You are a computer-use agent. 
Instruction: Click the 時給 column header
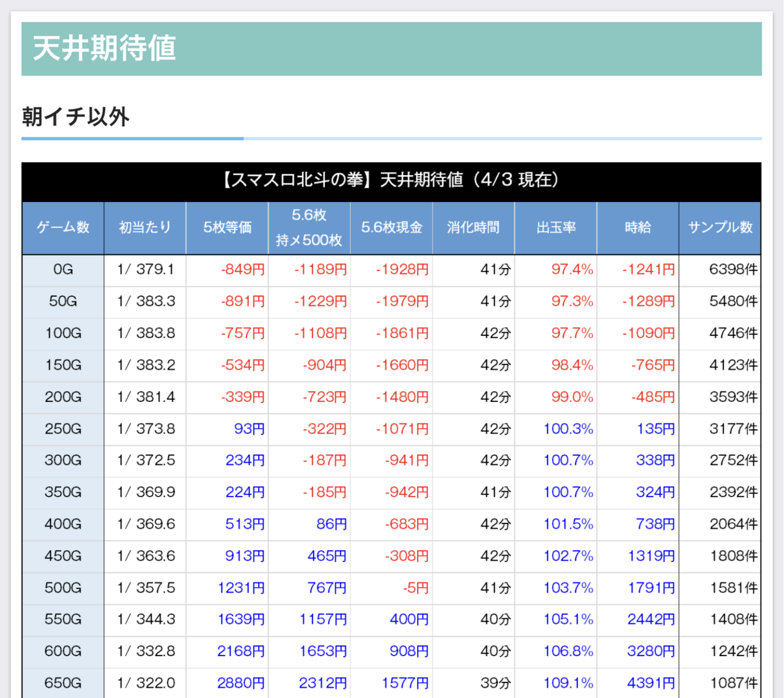(x=638, y=227)
